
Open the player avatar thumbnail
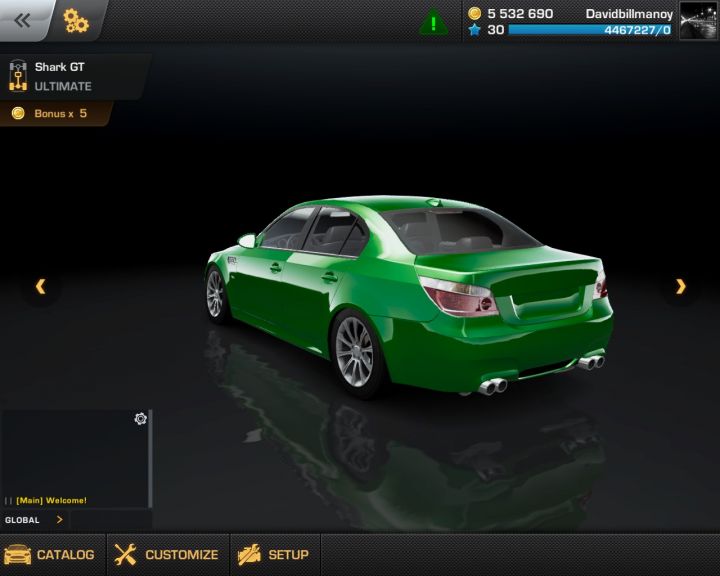698,21
